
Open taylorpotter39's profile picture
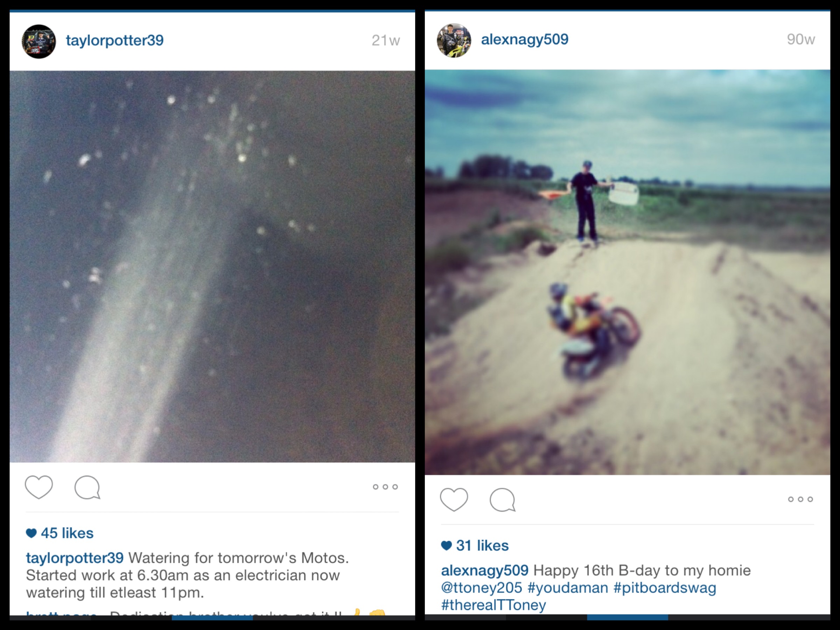click(x=39, y=41)
